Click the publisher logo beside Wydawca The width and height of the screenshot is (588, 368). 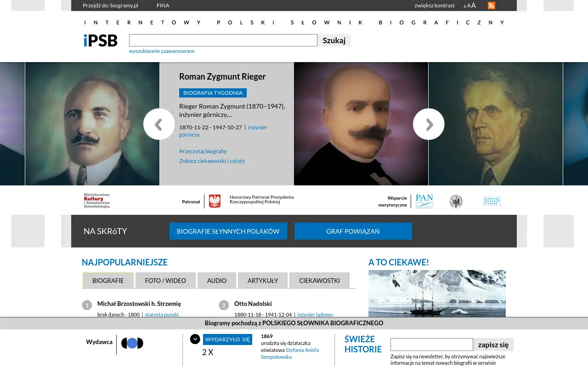[x=132, y=343]
